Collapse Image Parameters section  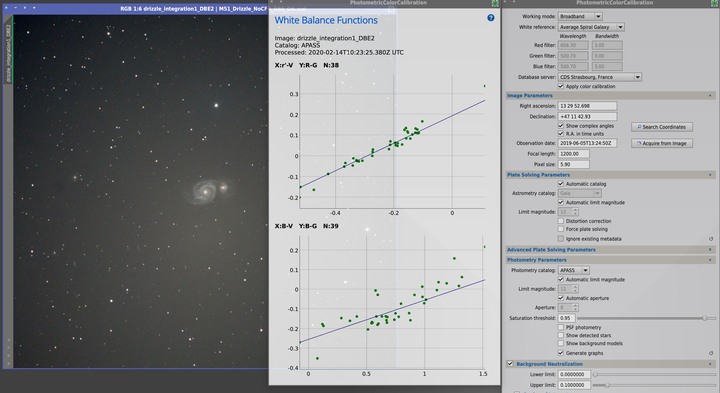point(710,95)
